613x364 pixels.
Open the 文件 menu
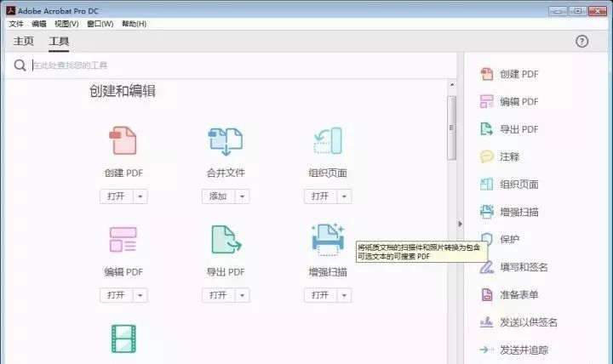(16, 24)
